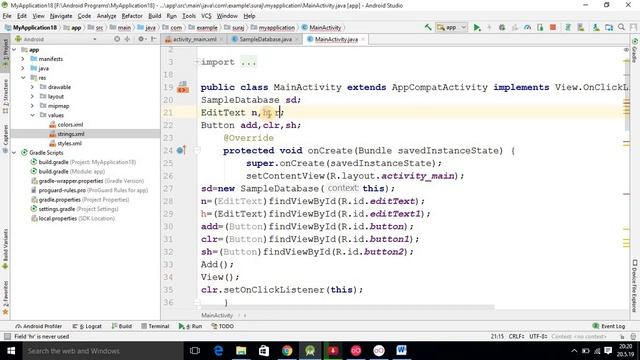Click the Sync Project with Gradle icon
The height and width of the screenshot is (360, 640).
[567, 27]
